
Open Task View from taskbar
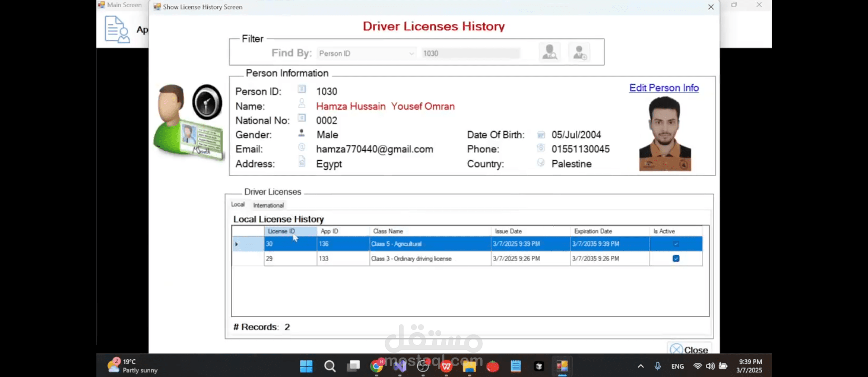[x=353, y=366]
